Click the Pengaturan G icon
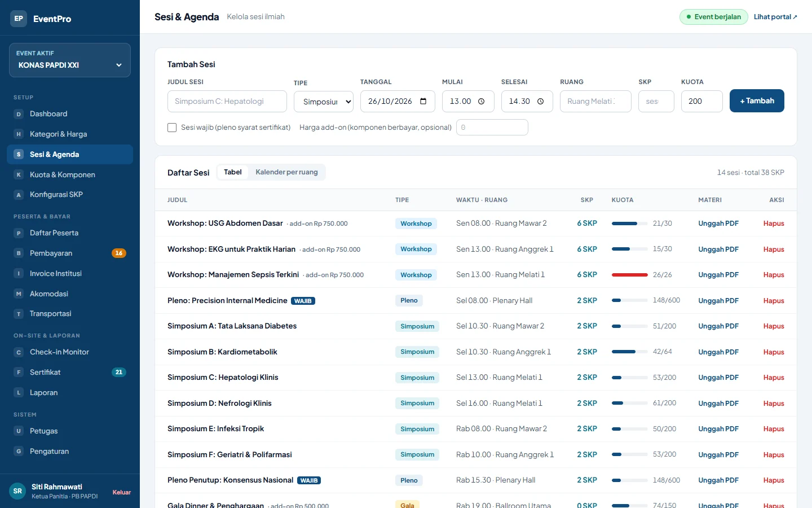The image size is (812, 508). (x=19, y=452)
